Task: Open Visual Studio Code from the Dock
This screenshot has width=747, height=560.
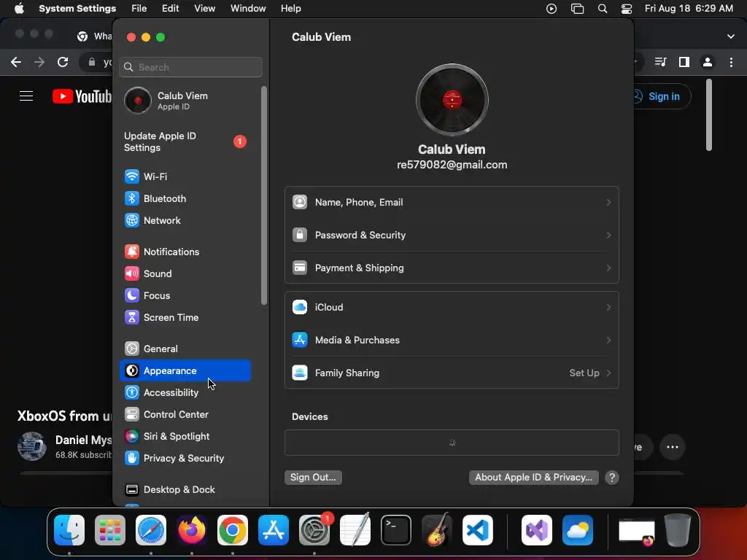Action: pyautogui.click(x=477, y=530)
